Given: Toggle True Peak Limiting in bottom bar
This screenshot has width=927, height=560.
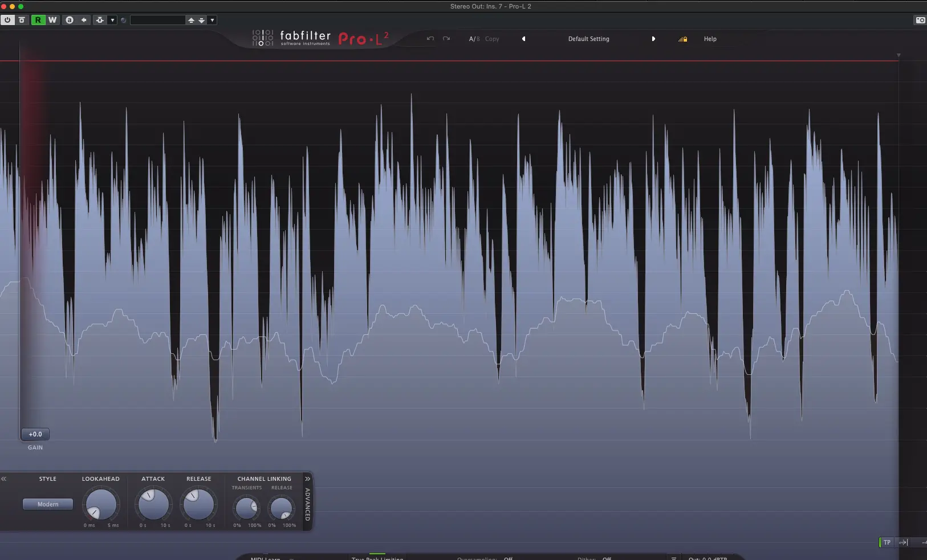Looking at the screenshot, I should click(377, 558).
